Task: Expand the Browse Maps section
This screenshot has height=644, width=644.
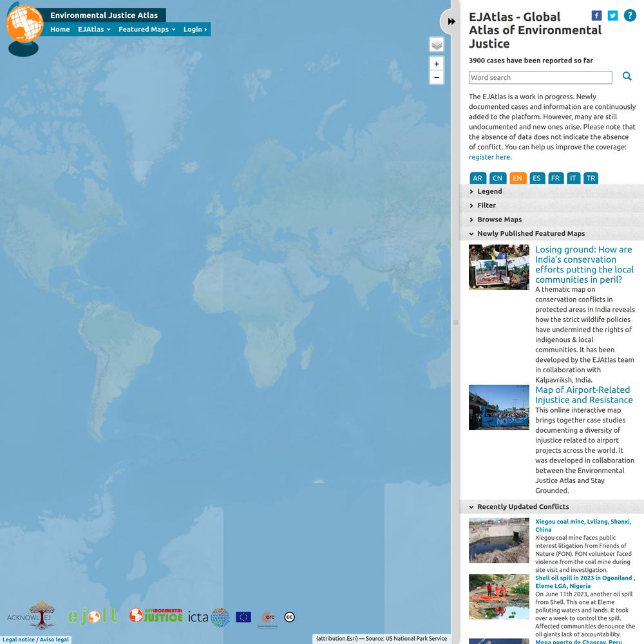Action: tap(551, 220)
